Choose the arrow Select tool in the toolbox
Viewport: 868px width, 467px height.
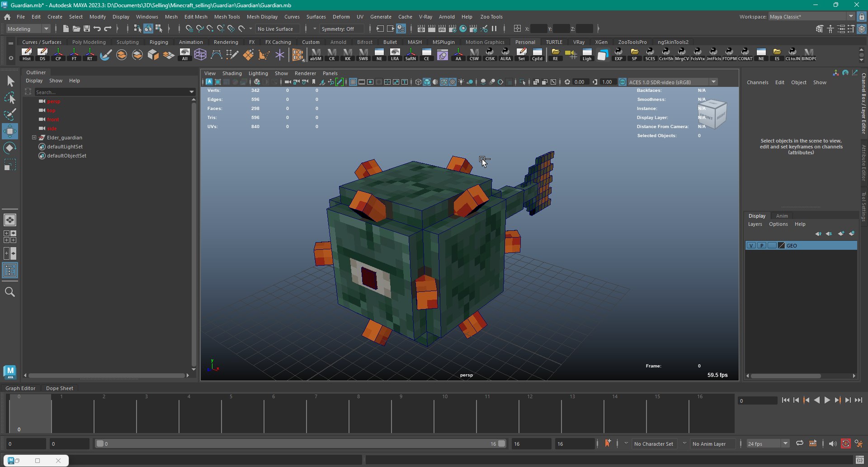[10, 81]
